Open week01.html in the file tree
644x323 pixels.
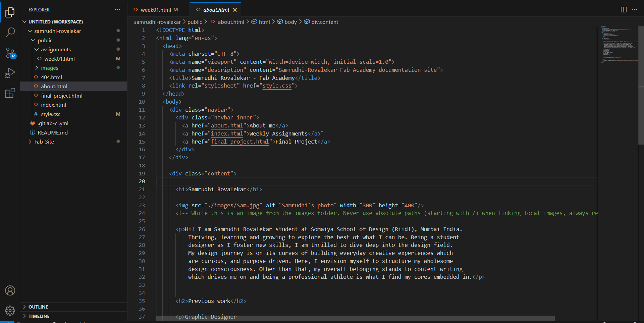(59, 59)
